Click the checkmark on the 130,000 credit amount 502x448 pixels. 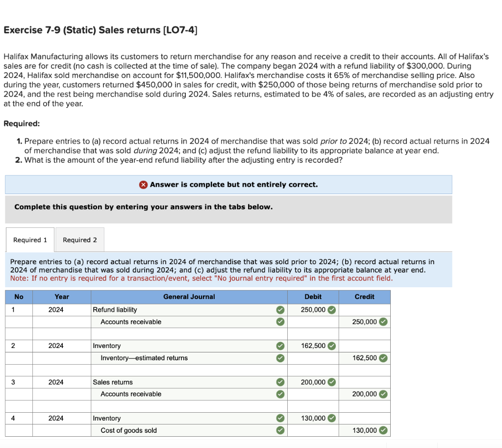[383, 430]
